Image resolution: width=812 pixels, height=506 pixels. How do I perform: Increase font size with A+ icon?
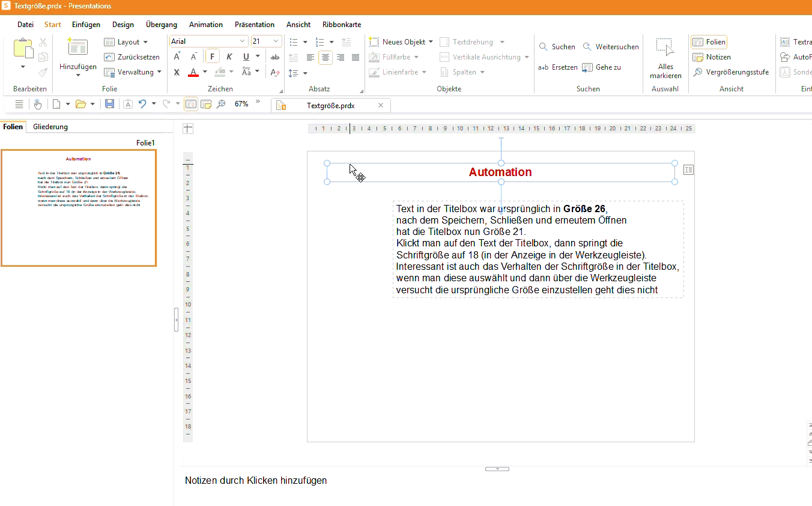tap(177, 56)
